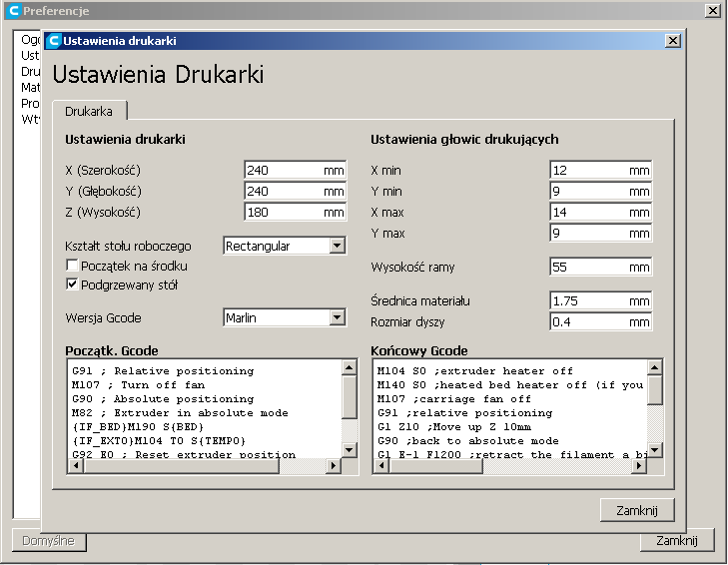Screen dimensions: 728x565
Task: Click the '{IF_BED}M190 S{BED}' line
Action: click(138, 426)
